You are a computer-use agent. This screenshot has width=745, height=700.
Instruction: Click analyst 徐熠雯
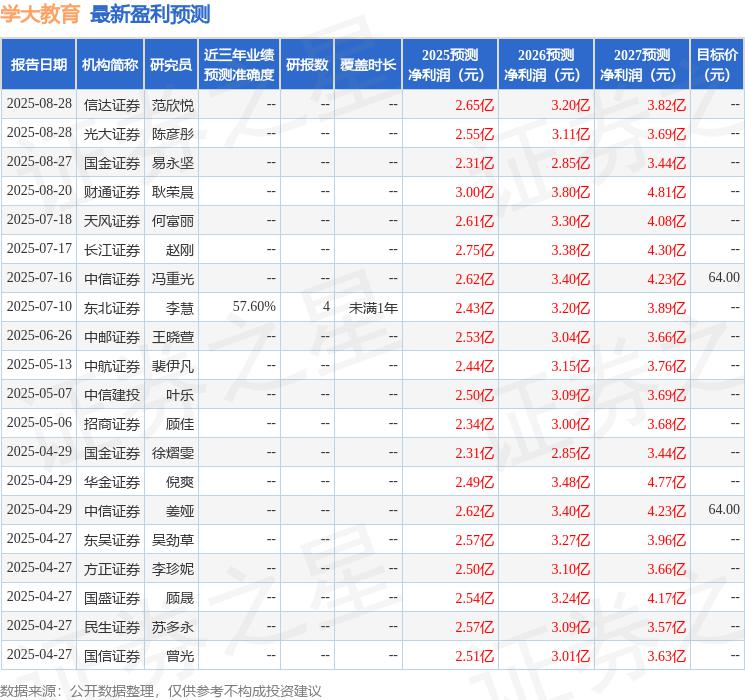[173, 453]
